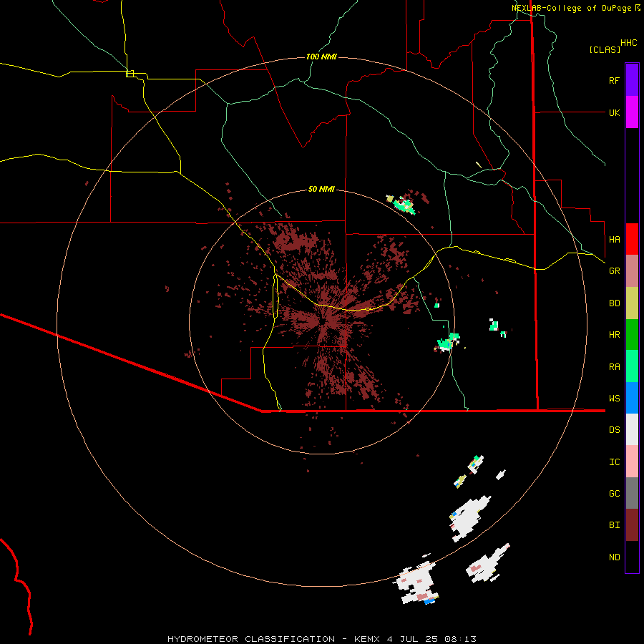The width and height of the screenshot is (644, 644).
Task: Select the IC ice crystals pink swatch
Action: (x=632, y=462)
